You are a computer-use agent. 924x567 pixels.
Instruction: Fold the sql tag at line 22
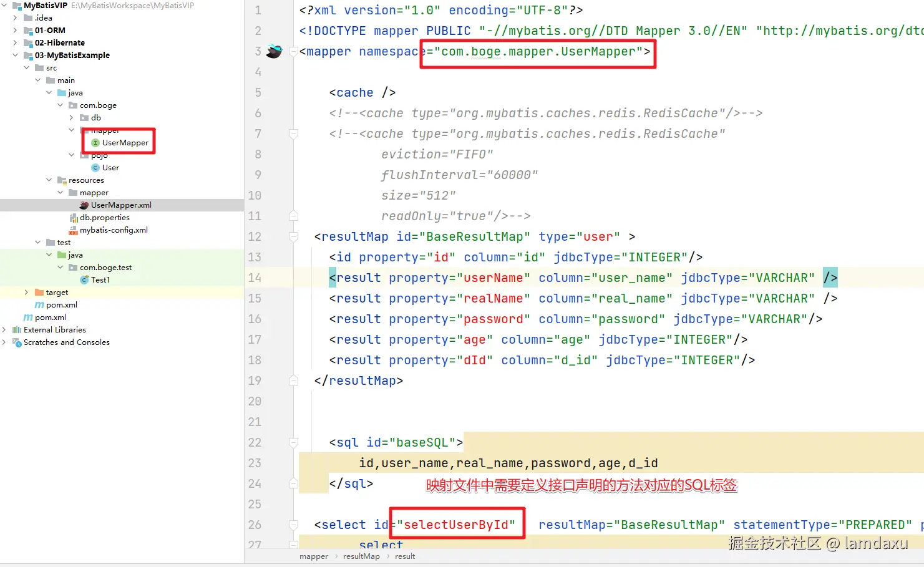293,443
